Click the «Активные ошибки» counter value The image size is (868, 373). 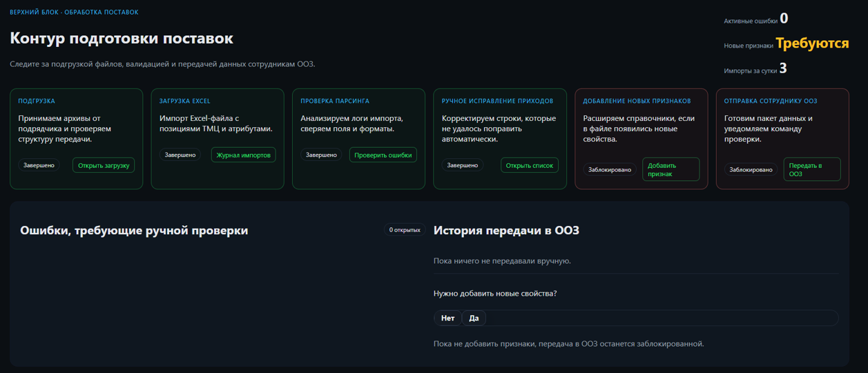[x=784, y=19]
